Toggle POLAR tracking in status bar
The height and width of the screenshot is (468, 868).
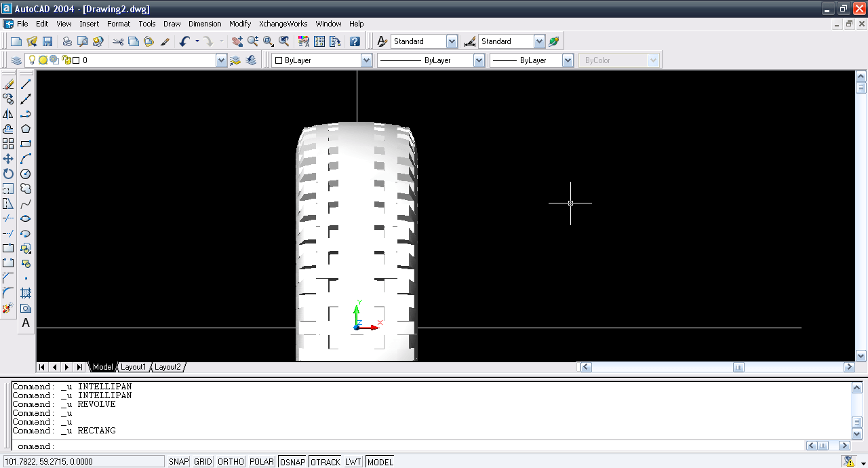[262, 462]
